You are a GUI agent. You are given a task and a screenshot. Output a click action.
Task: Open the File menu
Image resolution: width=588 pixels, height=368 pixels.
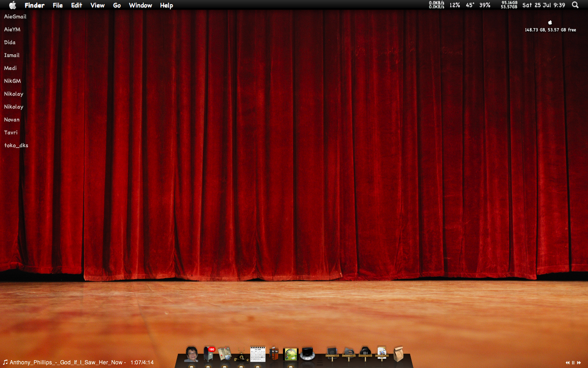[x=58, y=6]
